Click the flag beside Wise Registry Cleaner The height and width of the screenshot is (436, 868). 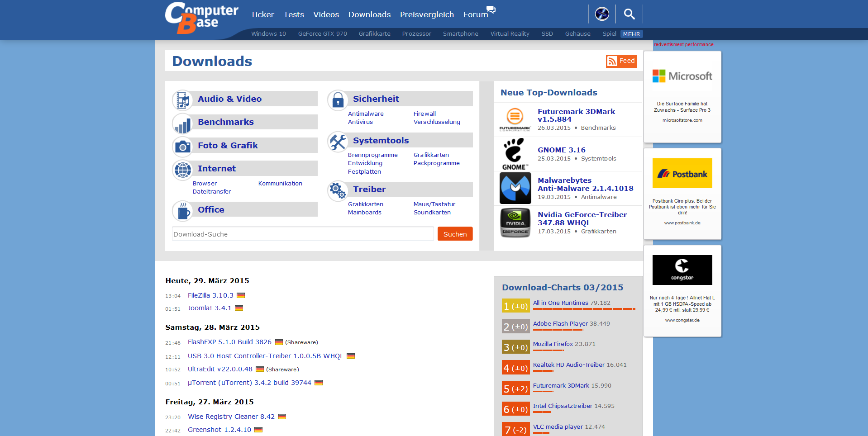click(x=282, y=417)
